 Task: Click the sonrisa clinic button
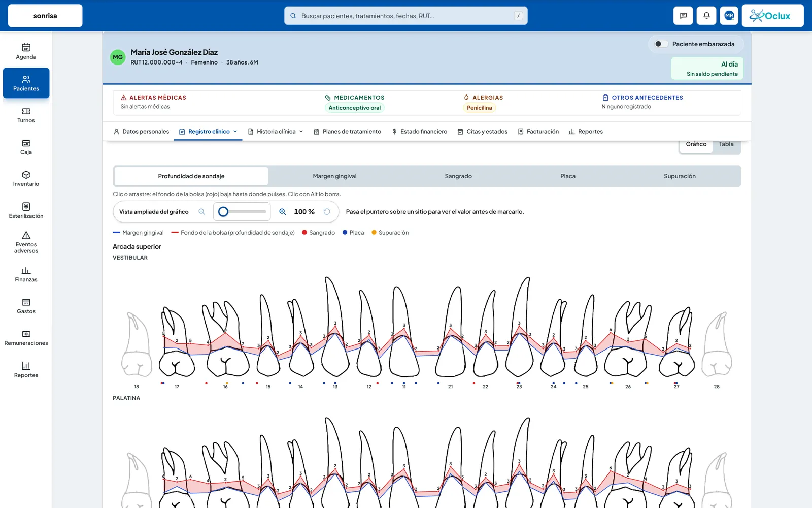45,16
